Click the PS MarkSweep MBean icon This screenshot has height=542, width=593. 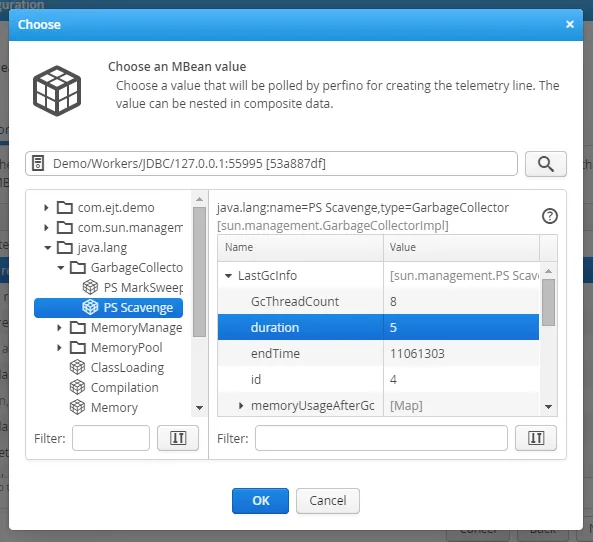point(90,287)
